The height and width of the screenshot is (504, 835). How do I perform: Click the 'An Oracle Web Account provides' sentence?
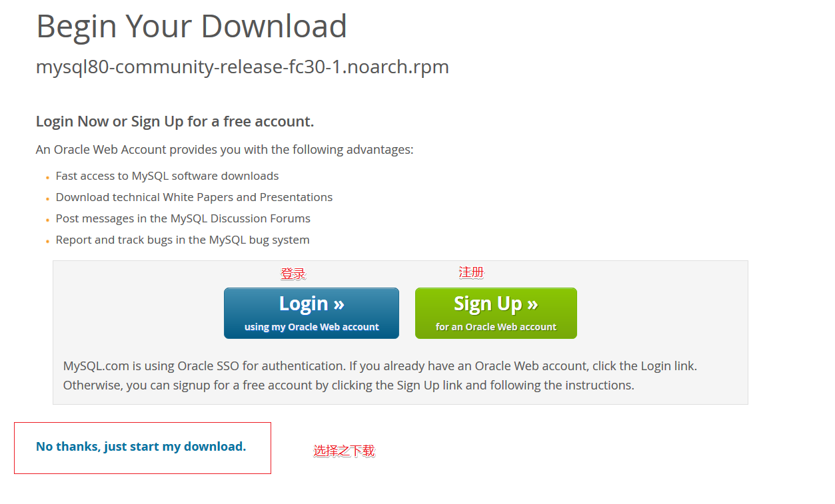[225, 150]
